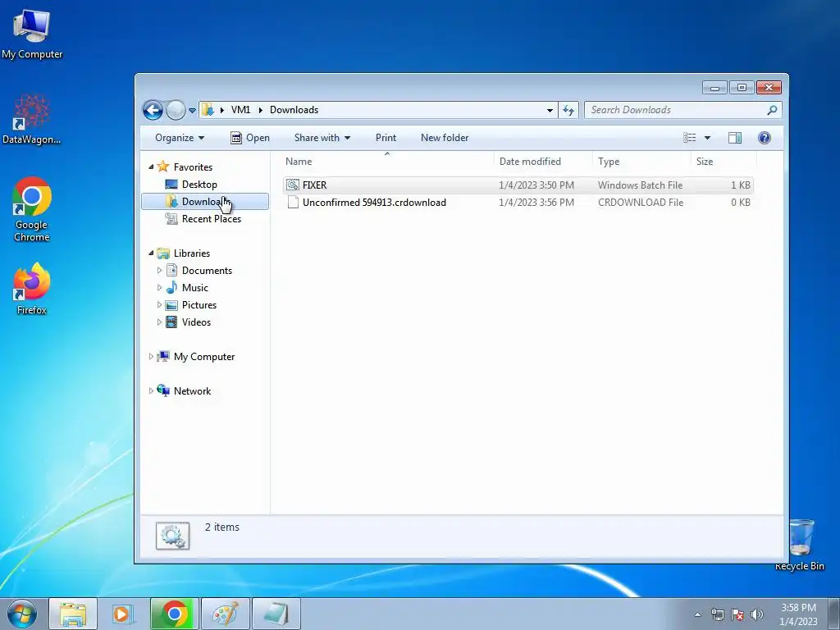Click the Change your view icon

pyautogui.click(x=689, y=138)
